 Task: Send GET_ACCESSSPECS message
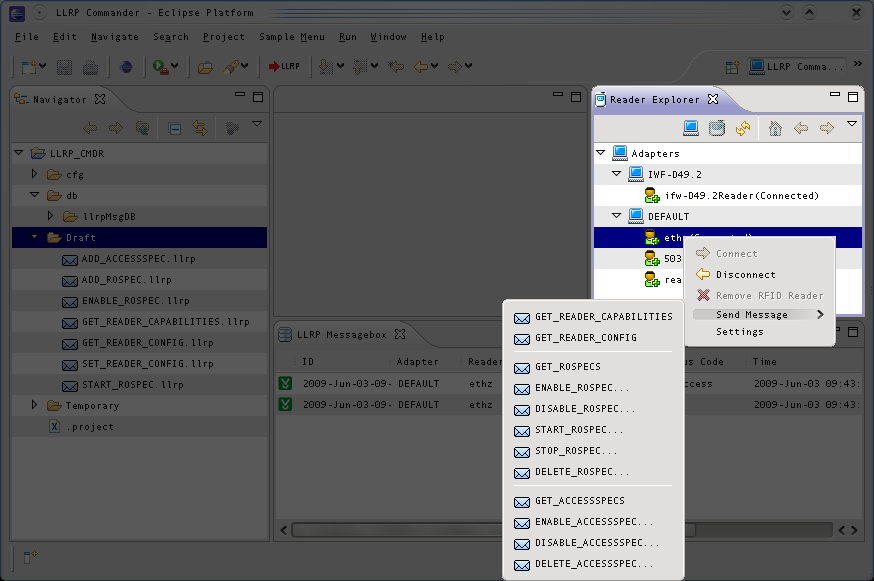click(593, 501)
